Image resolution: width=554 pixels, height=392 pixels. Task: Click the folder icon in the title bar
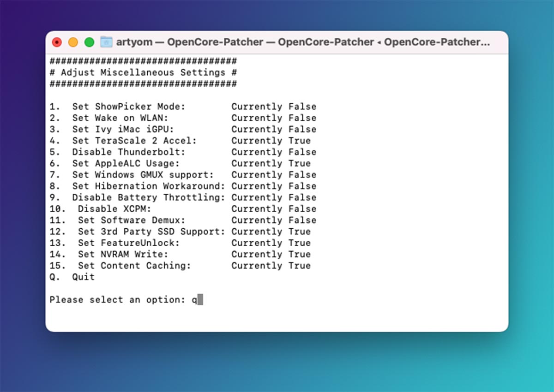click(106, 42)
